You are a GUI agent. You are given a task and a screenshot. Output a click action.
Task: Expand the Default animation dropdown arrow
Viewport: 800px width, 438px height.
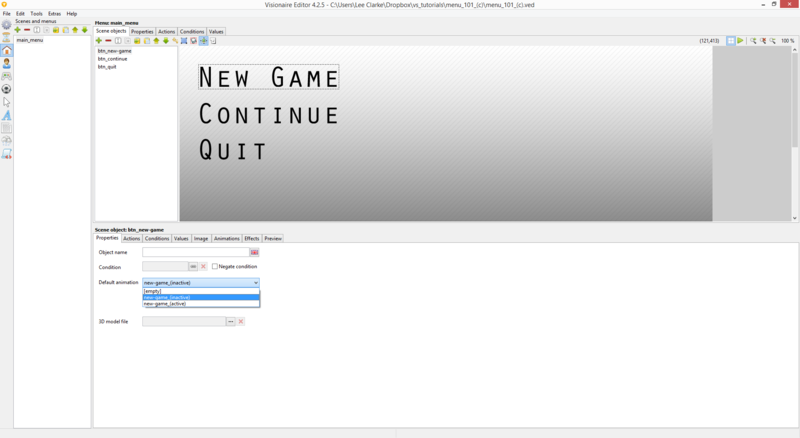[255, 283]
